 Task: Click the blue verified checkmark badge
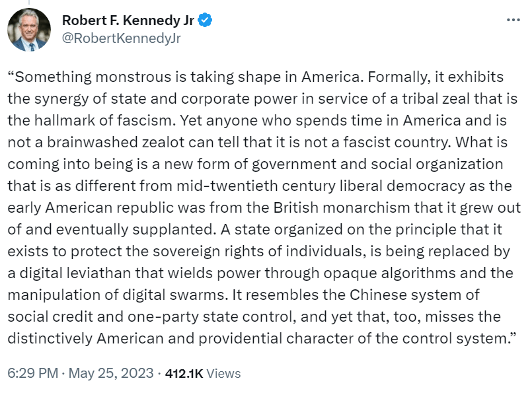206,20
